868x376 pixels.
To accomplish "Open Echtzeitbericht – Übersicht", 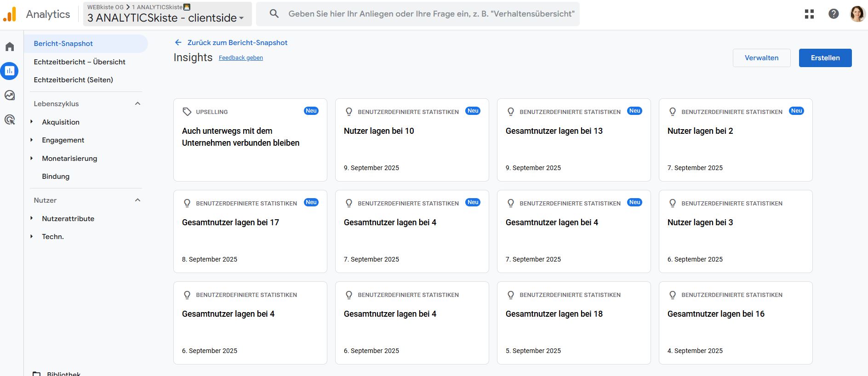I will pos(80,62).
